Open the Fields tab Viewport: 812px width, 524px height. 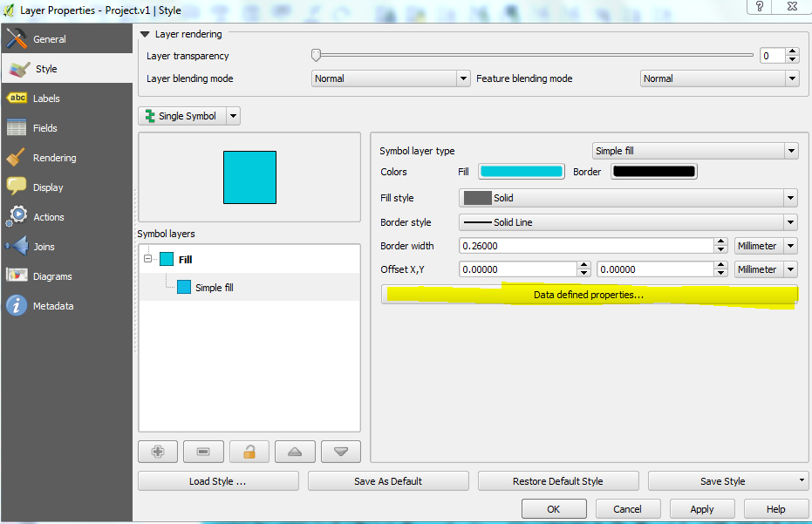coord(67,128)
